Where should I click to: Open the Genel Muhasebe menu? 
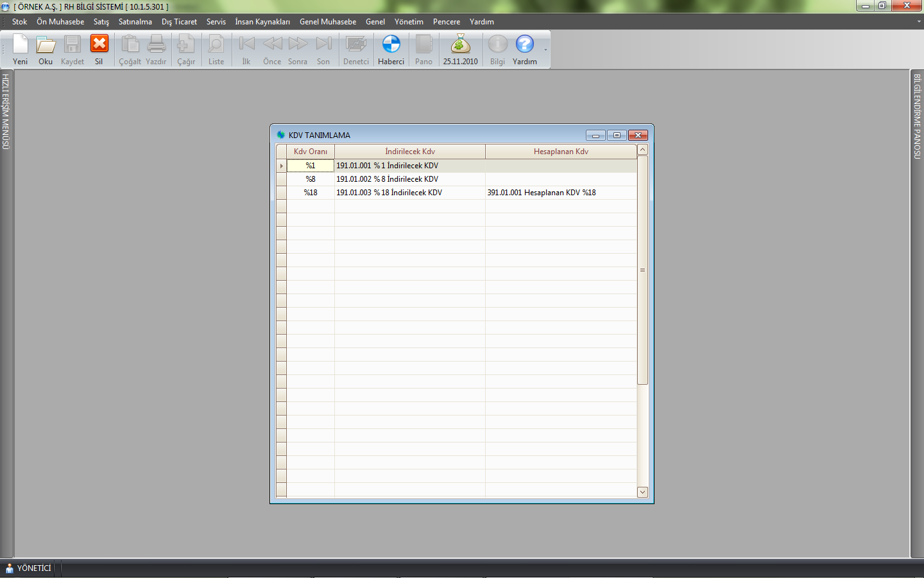tap(328, 22)
